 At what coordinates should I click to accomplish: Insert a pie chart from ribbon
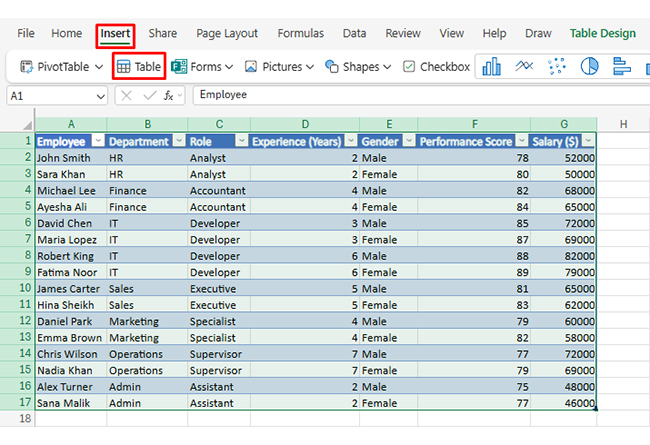589,67
